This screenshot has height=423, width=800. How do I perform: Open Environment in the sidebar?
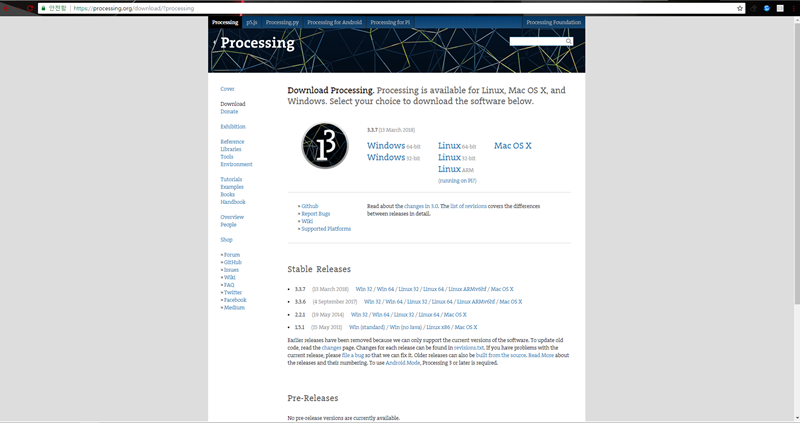pyautogui.click(x=236, y=164)
